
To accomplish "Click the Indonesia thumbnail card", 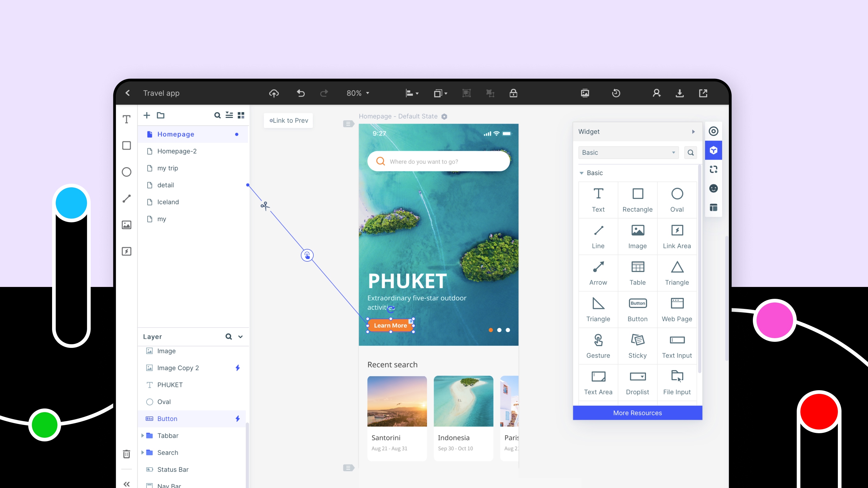I will point(463,418).
